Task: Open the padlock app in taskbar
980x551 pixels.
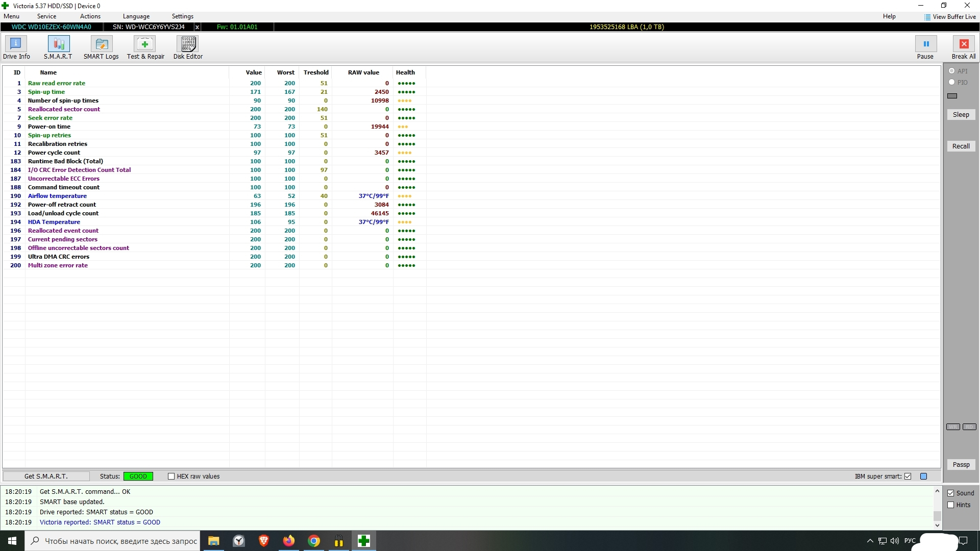Action: (x=339, y=541)
